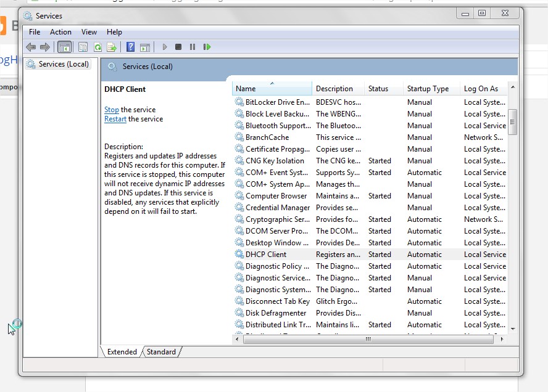
Task: Open the blue Help question-mark icon
Action: [x=130, y=47]
